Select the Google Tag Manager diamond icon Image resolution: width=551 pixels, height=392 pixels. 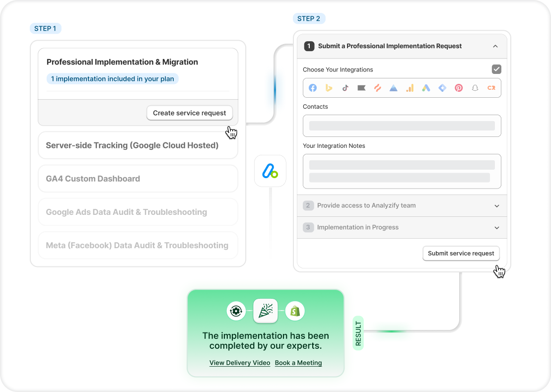tap(442, 88)
